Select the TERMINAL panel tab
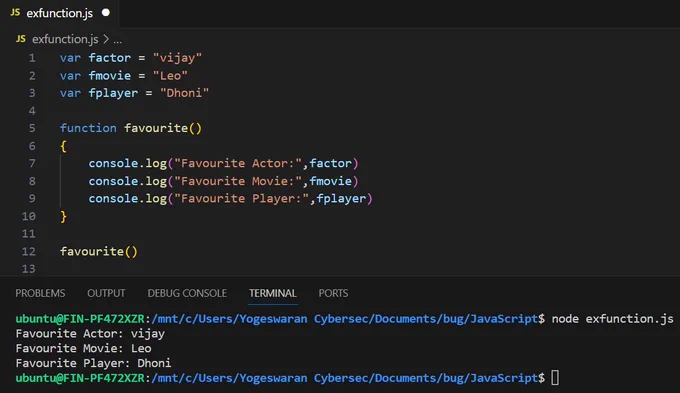Screen dimensions: 680x393 pos(273,293)
